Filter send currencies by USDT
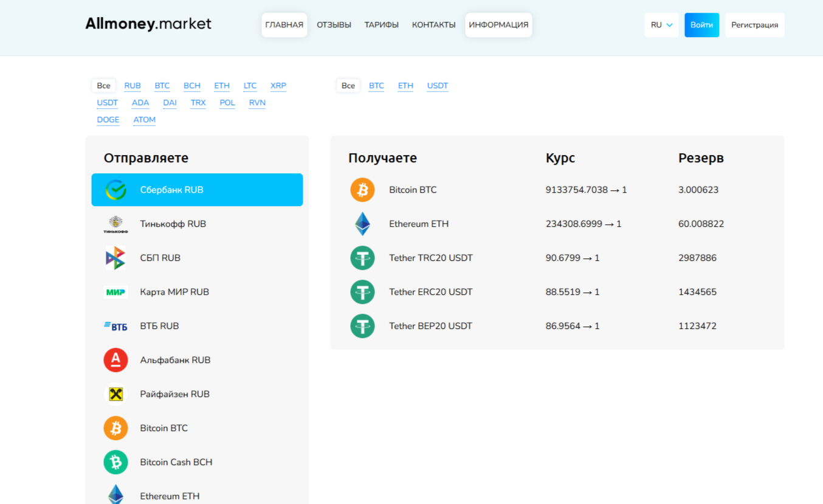This screenshot has width=823, height=504. [108, 103]
